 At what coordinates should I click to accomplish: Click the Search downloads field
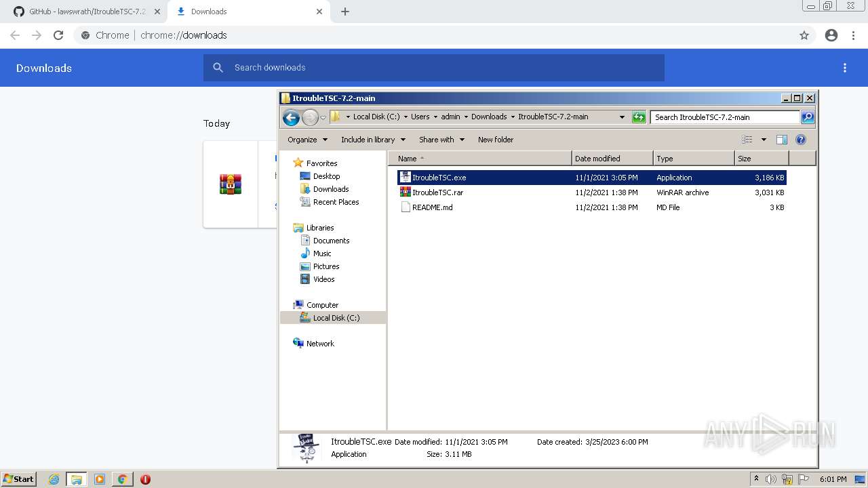point(434,68)
